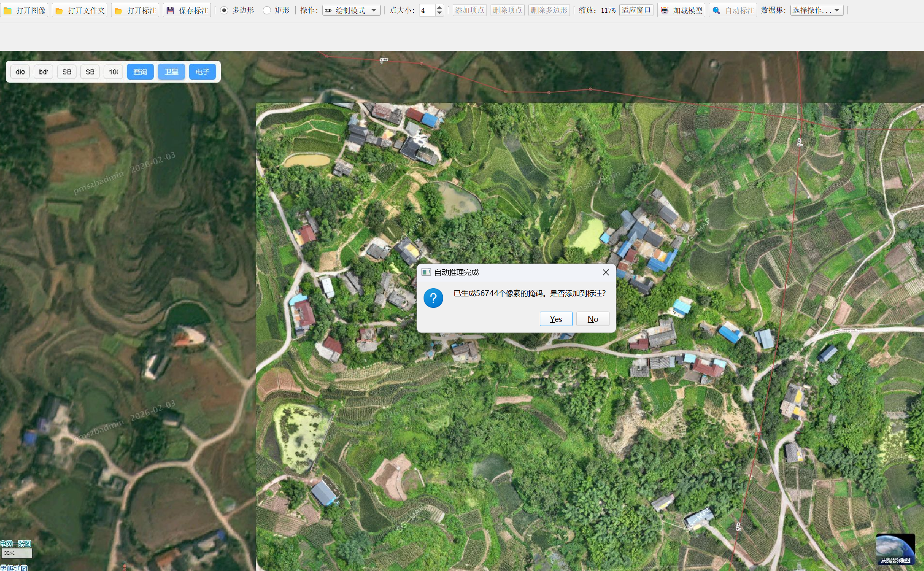
Task: Click the 打开图像 open image folder icon
Action: point(8,10)
